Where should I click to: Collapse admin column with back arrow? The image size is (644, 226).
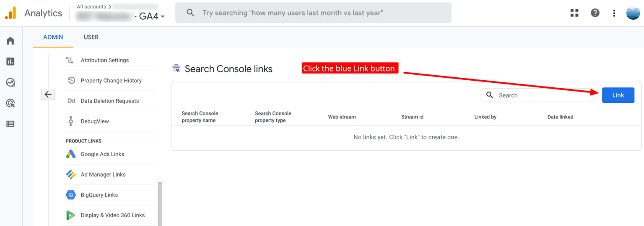[48, 95]
